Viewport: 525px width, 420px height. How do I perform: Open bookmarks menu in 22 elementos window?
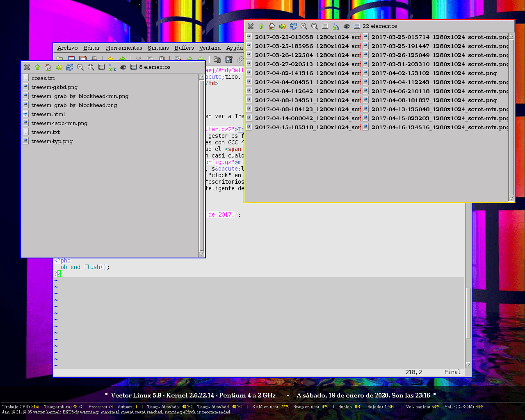coord(283,26)
